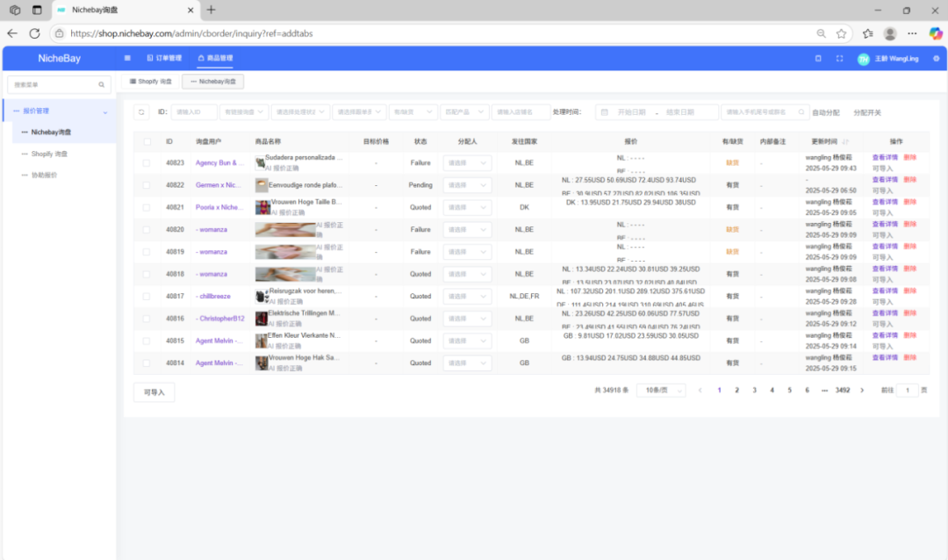Bookmark this page using the star icon
The image size is (948, 560).
click(841, 33)
